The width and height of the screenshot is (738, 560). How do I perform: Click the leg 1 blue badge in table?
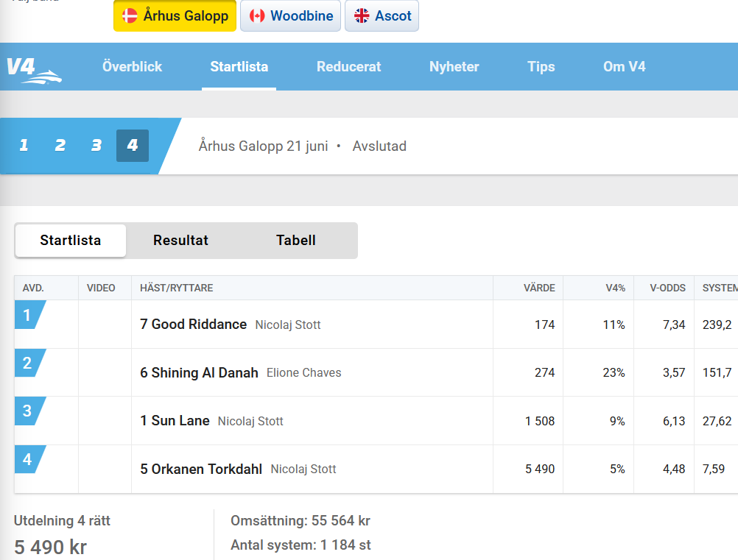(29, 314)
